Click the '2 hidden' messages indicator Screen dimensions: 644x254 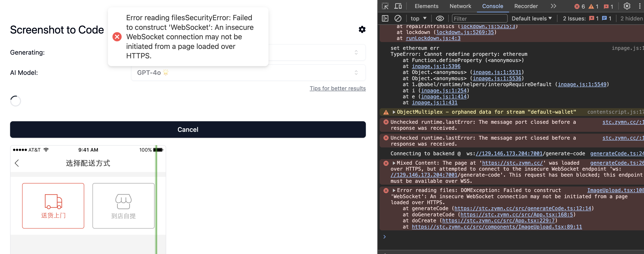click(x=631, y=19)
